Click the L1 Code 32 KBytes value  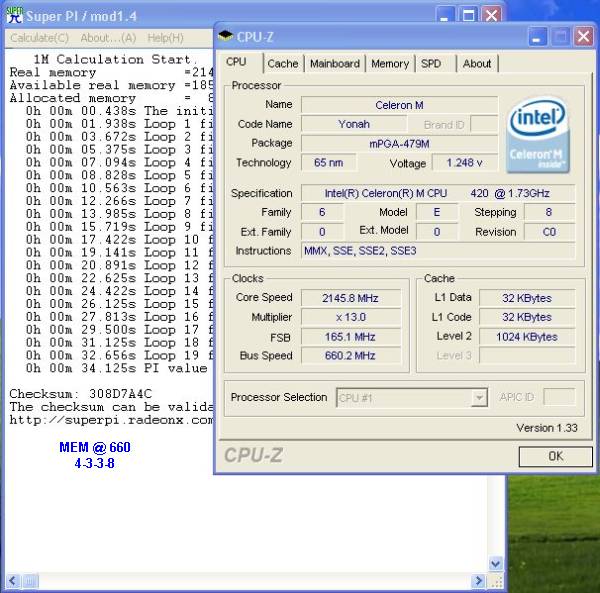(527, 317)
